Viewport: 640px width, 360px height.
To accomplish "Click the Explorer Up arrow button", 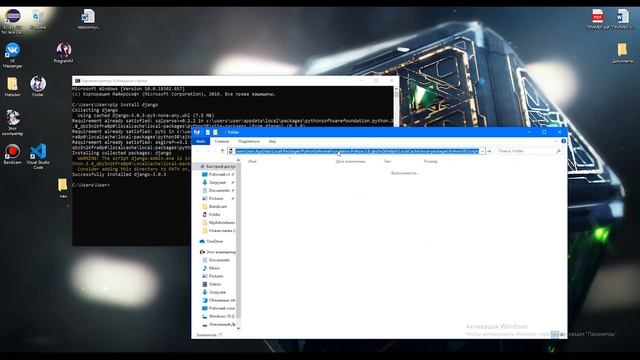I will coord(222,151).
